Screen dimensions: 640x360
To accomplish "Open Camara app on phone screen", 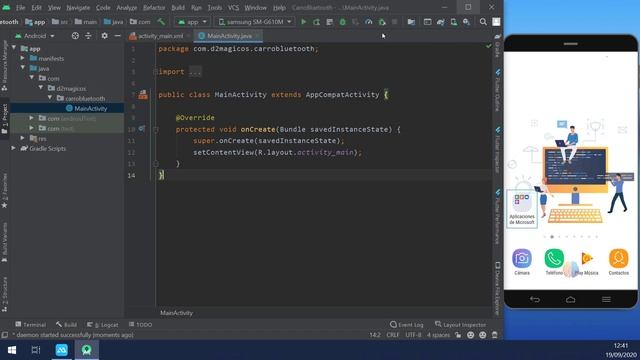I will click(x=522, y=262).
